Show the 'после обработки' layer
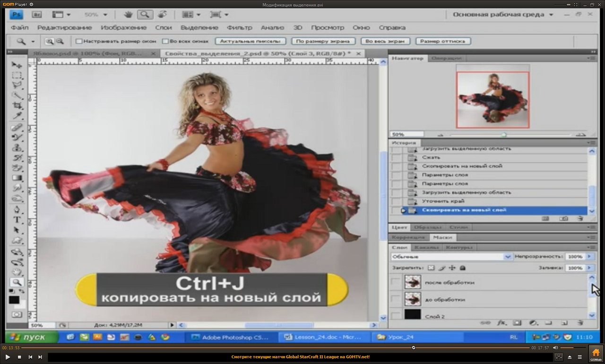This screenshot has width=605, height=364. pyautogui.click(x=396, y=282)
